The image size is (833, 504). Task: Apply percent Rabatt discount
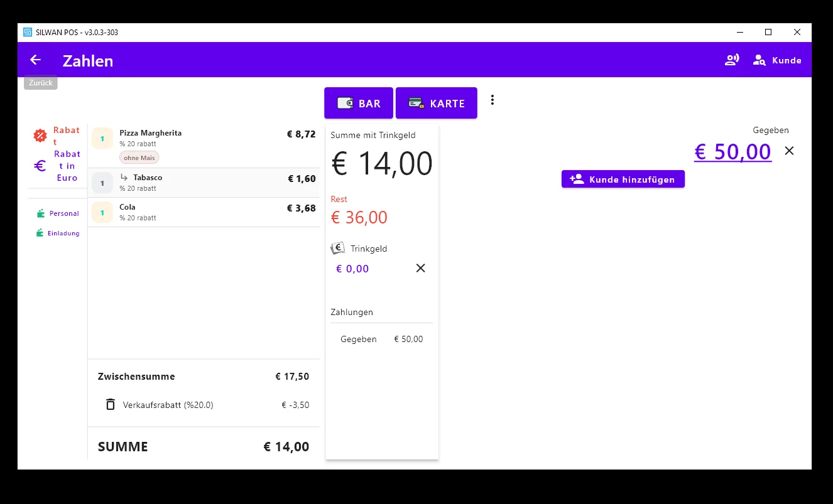click(x=57, y=136)
